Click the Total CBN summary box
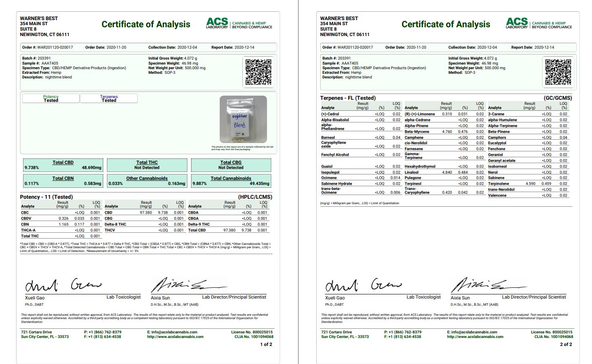This screenshot has height=364, width=592. [x=63, y=181]
